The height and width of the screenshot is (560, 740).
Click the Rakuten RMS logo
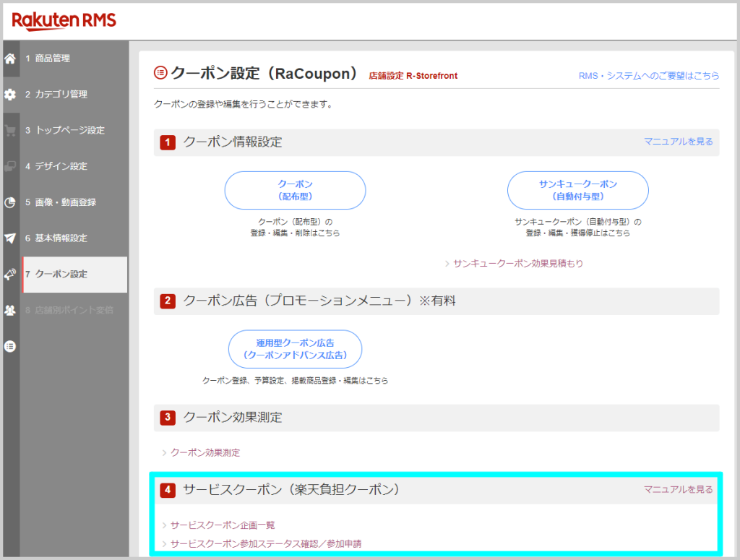pos(63,21)
